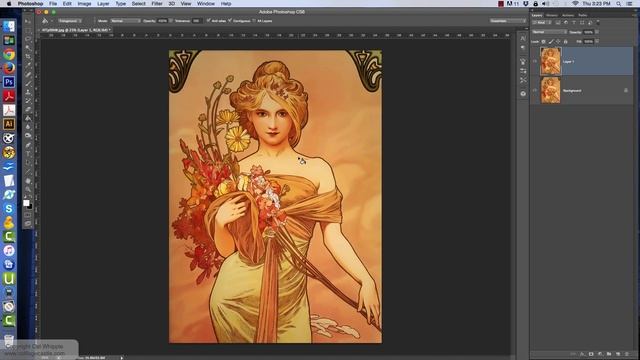Screen dimensions: 640x360
Task: Open the layer Opacity dropdown arrow
Action: point(597,32)
